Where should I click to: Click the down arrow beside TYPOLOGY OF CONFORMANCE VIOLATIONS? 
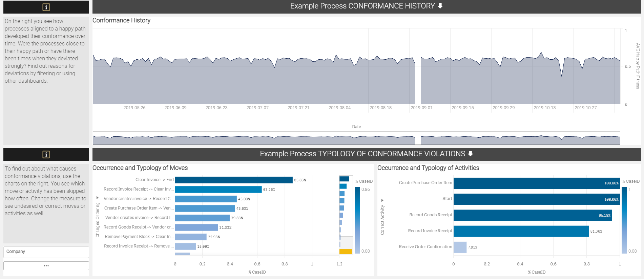tap(470, 154)
